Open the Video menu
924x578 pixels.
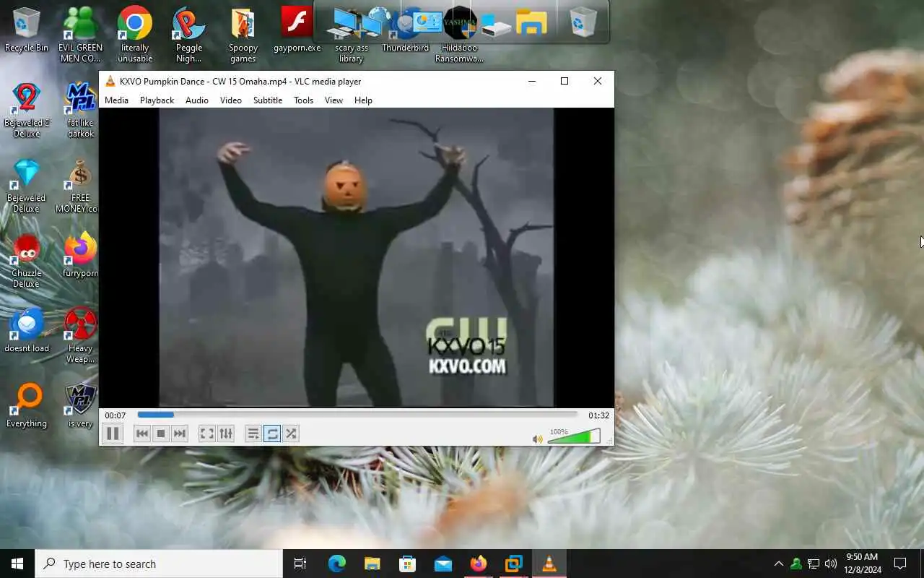pos(230,100)
